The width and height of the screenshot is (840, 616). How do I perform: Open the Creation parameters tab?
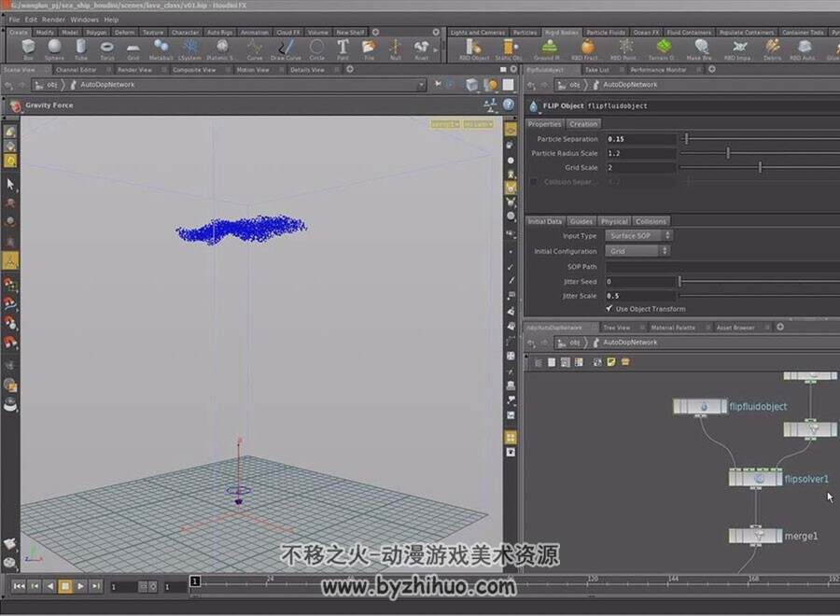pos(582,124)
